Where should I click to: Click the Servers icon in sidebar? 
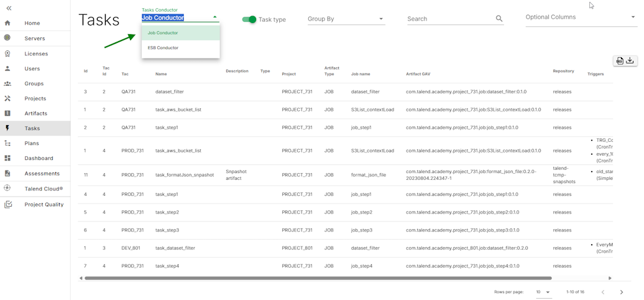(x=7, y=38)
